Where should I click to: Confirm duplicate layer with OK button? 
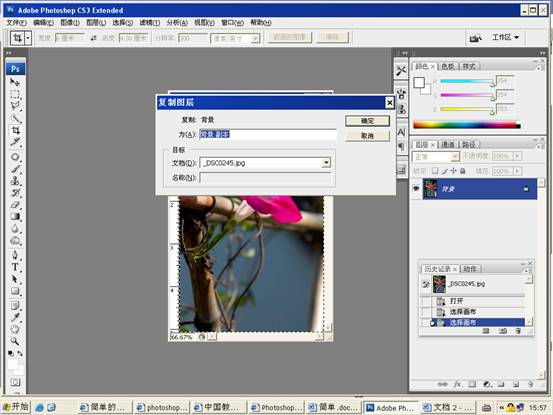click(367, 121)
